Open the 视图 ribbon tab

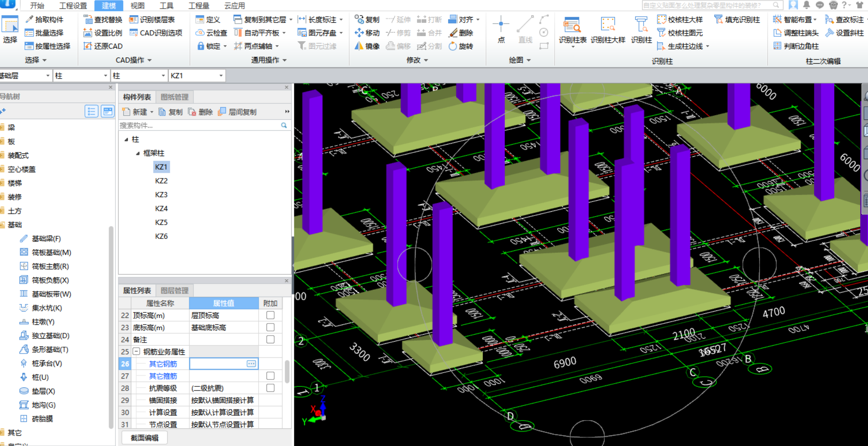138,6
